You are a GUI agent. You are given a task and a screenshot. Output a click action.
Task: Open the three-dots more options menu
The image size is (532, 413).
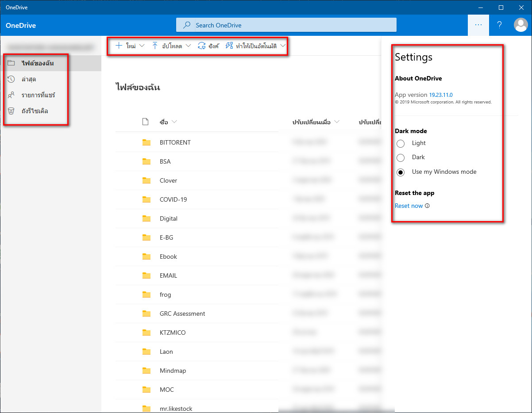coord(478,25)
